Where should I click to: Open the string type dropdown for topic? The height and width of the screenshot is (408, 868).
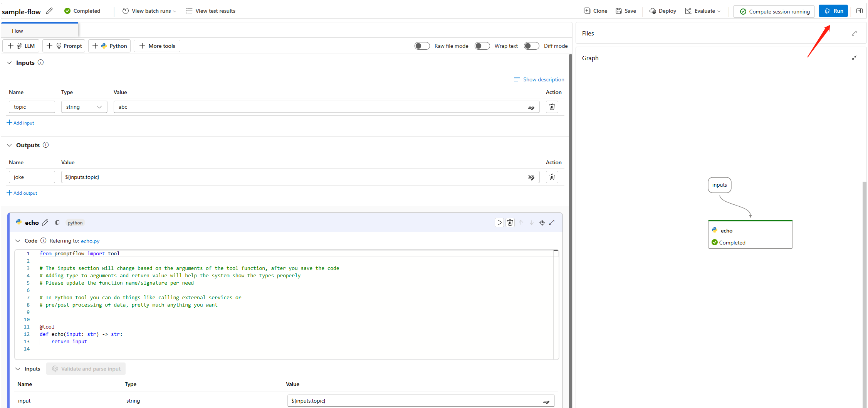tap(84, 107)
